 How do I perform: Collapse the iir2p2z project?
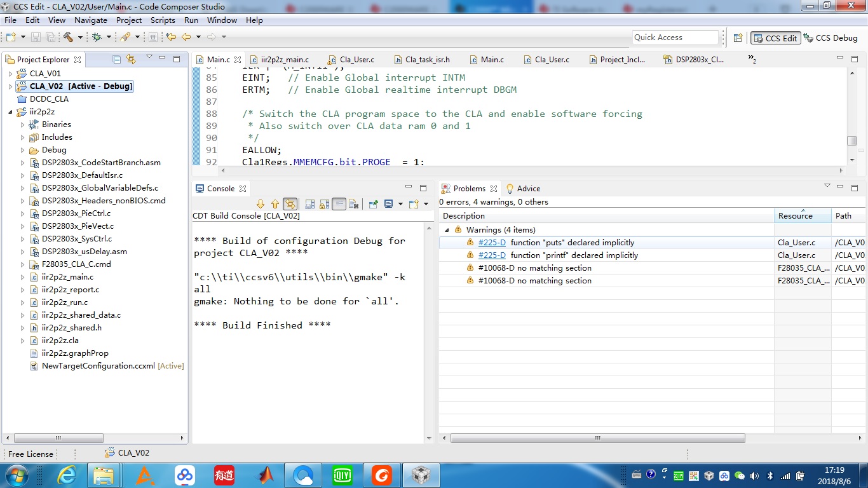click(x=10, y=112)
